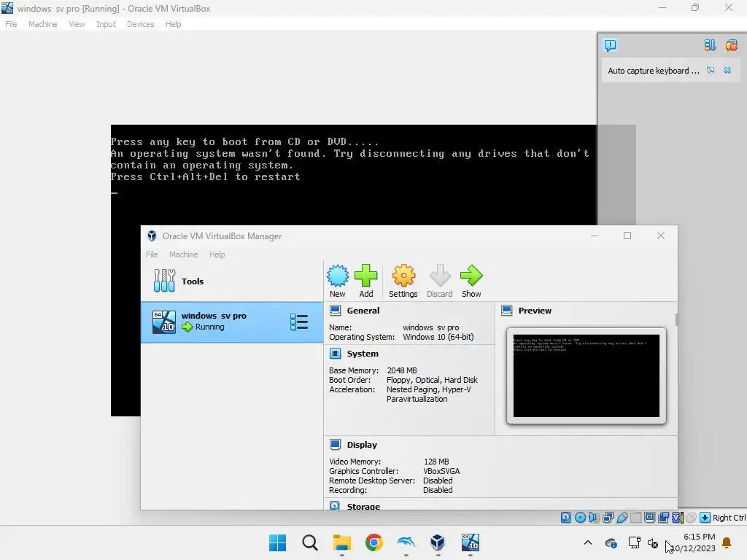Click audio status bar icon

click(594, 517)
